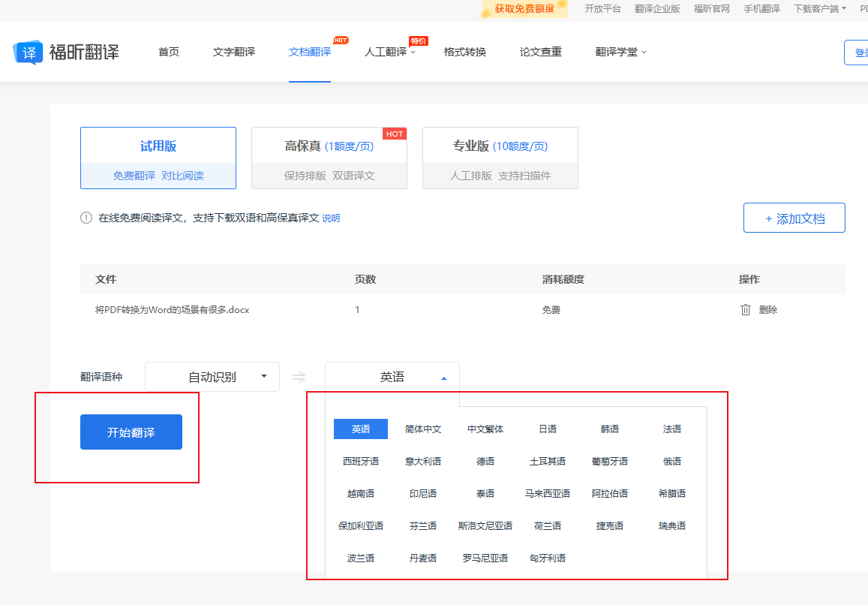The width and height of the screenshot is (868, 605).
Task: Choose 法语 as target language
Action: pos(672,429)
